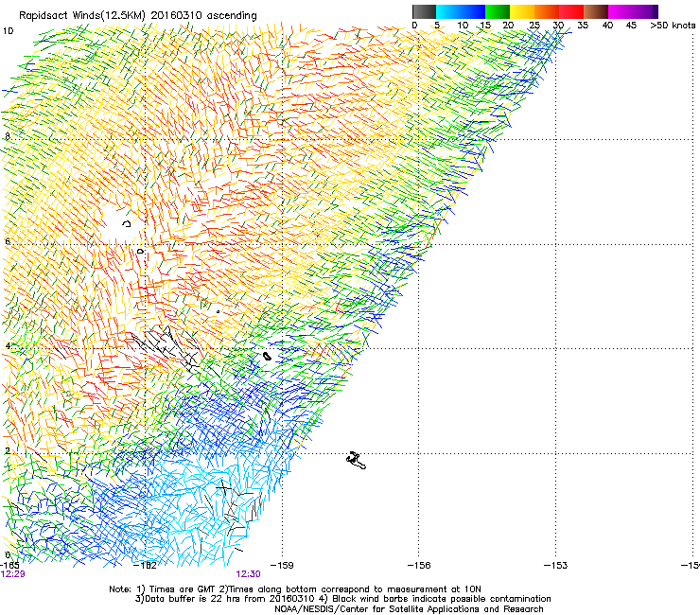Click the title 'Rapidscat Winds(12.5KM) 20160310 ascending'

coord(138,16)
